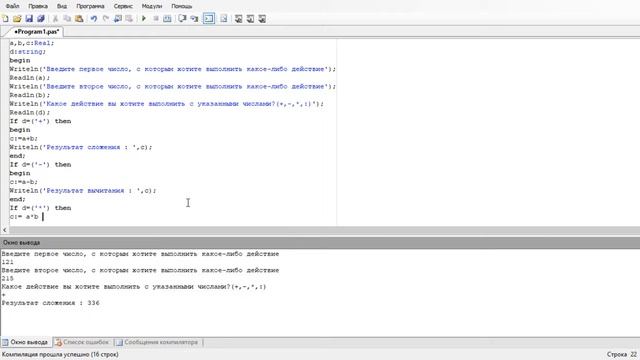Click the first 'begin' keyword line
This screenshot has height=360, width=640.
pyautogui.click(x=20, y=60)
